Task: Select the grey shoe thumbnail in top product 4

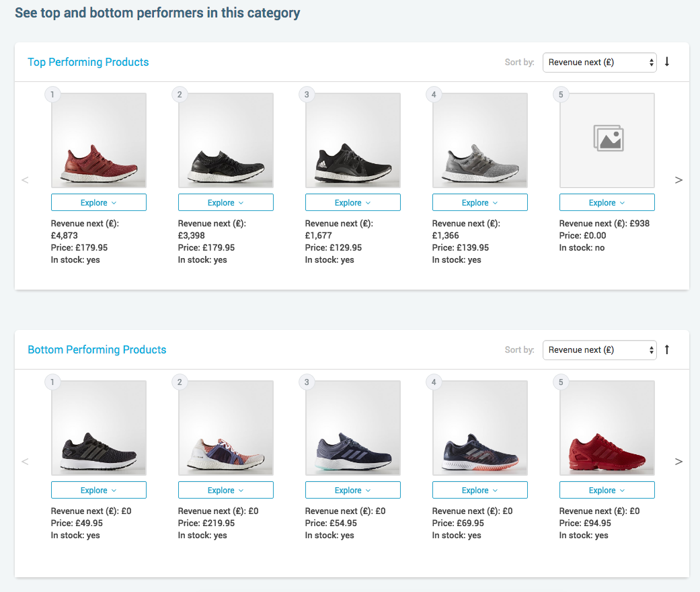Action: (480, 140)
